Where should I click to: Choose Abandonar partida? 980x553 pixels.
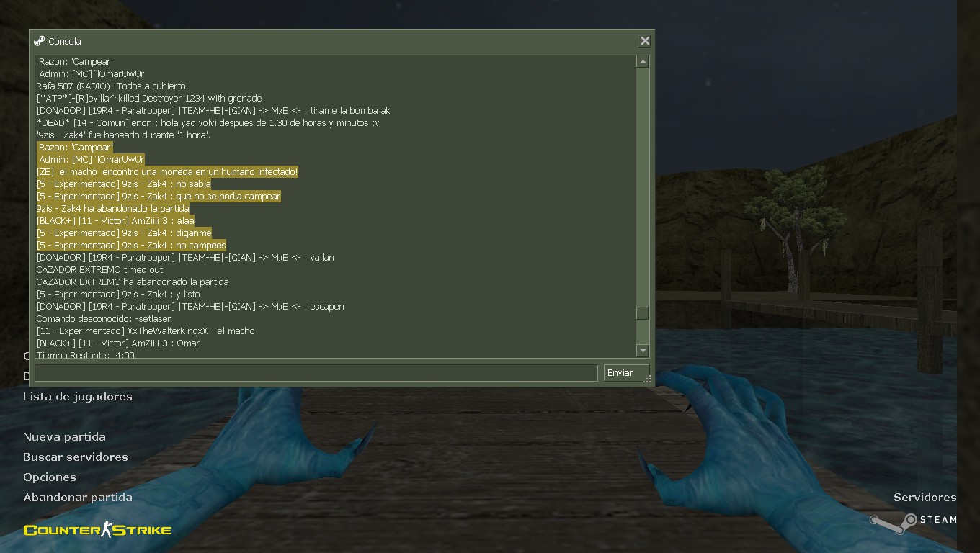78,498
